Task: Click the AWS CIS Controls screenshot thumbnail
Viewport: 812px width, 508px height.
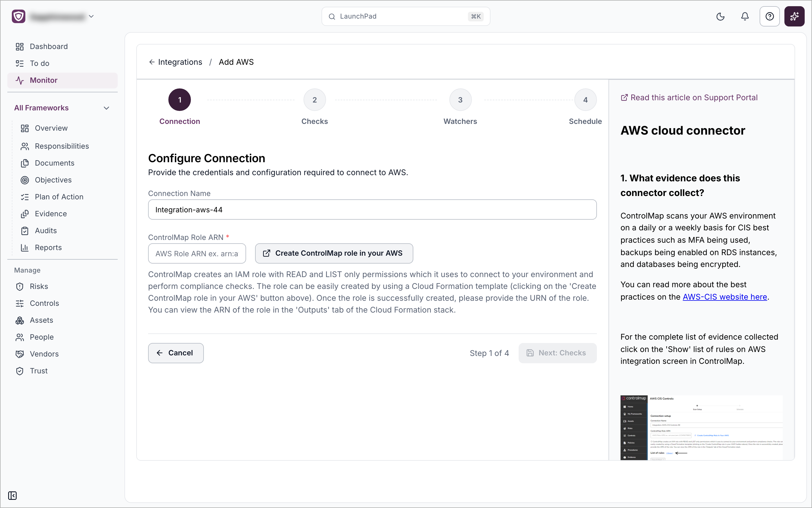Action: click(701, 428)
